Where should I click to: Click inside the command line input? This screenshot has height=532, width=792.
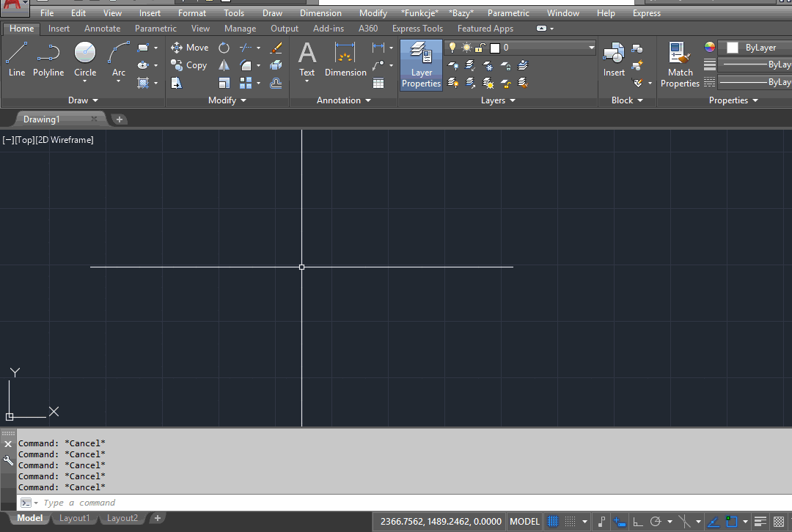click(x=147, y=503)
